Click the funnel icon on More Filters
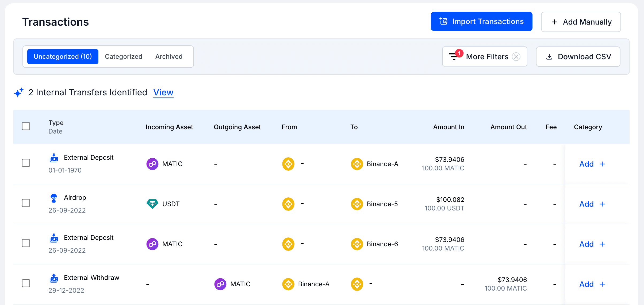Image resolution: width=644 pixels, height=305 pixels. 454,57
